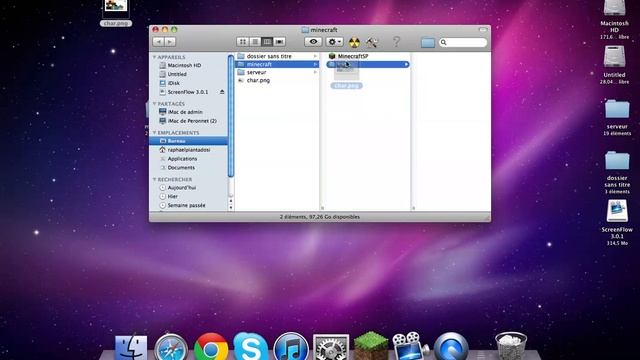Click the sidebar scrollbar down arrow
Screen dimensions: 640x360
(231, 207)
